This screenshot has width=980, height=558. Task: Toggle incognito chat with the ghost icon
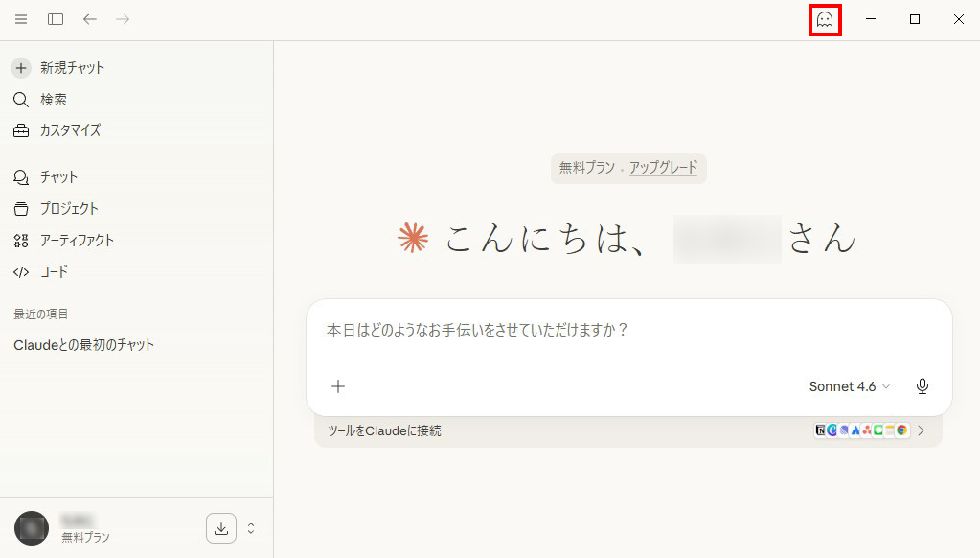coord(824,18)
